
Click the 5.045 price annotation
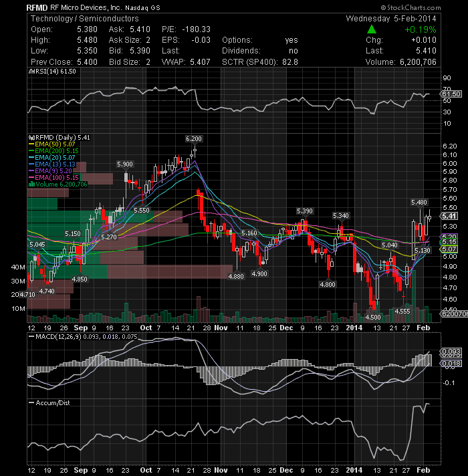(x=37, y=245)
